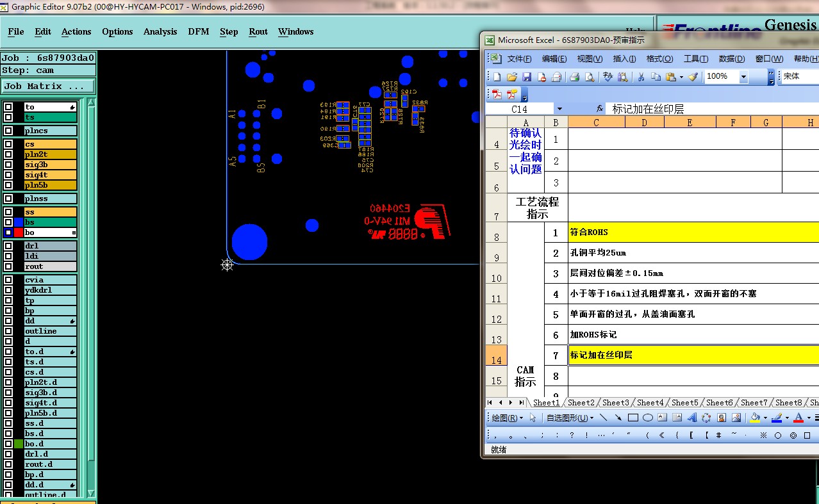This screenshot has width=819, height=504.
Task: Click the red color swatch for layer 'bo'
Action: pyautogui.click(x=19, y=232)
